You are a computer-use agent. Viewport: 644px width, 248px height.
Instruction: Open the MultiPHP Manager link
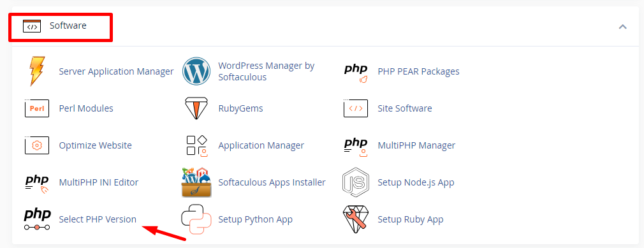point(416,145)
